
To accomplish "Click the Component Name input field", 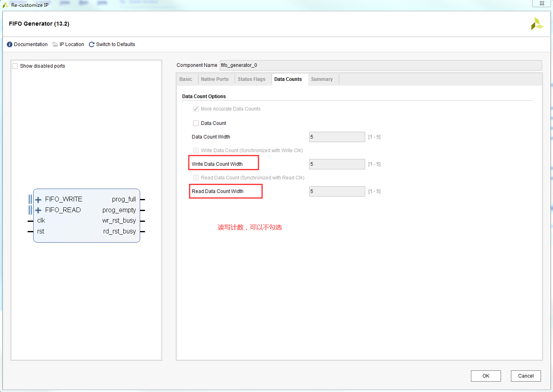I will coord(380,65).
